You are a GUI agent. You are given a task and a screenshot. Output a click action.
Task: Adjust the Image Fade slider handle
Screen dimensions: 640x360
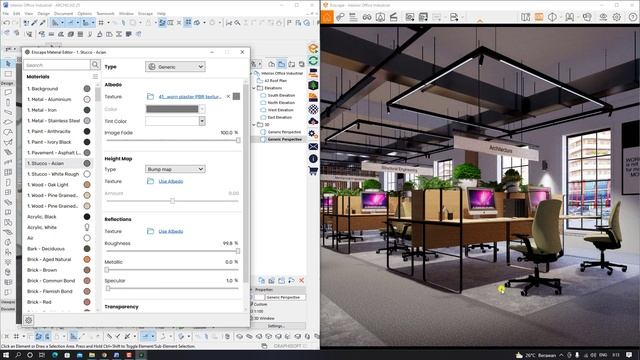[238, 140]
